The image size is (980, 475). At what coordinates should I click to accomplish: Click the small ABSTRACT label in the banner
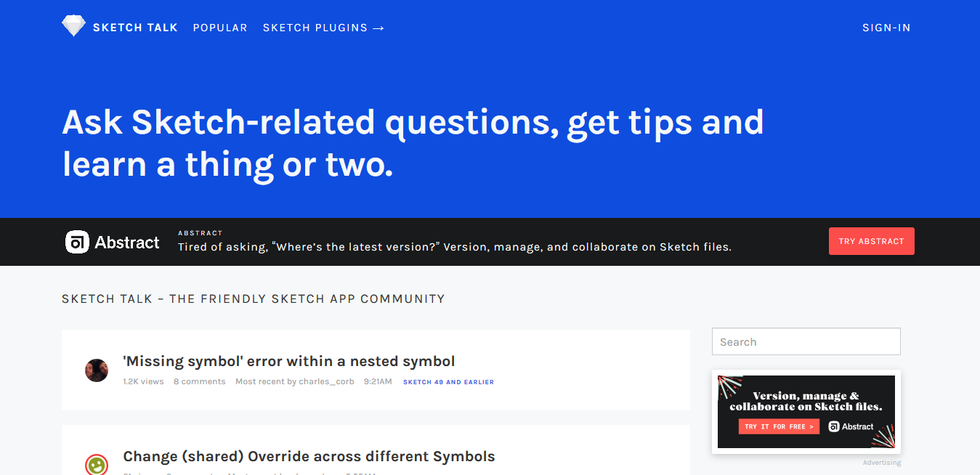(201, 233)
